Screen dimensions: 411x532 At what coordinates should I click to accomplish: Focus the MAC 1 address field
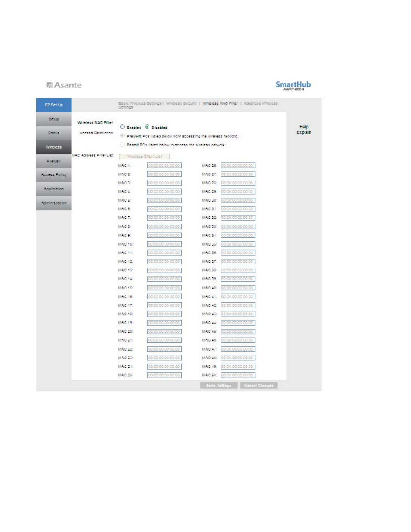coord(165,165)
